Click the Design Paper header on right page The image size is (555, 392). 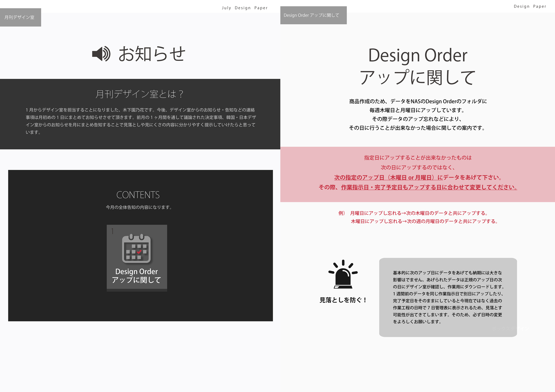tap(530, 6)
